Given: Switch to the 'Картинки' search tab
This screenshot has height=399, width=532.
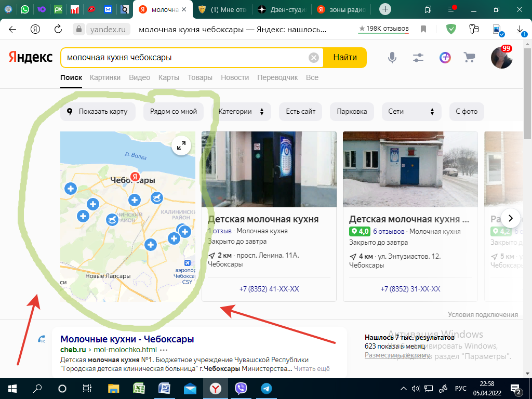Looking at the screenshot, I should 105,78.
